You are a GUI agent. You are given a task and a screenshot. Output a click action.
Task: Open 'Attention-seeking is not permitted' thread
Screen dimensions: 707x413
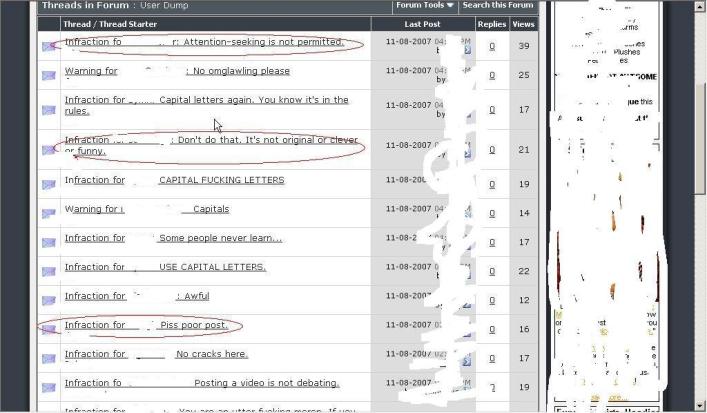264,42
